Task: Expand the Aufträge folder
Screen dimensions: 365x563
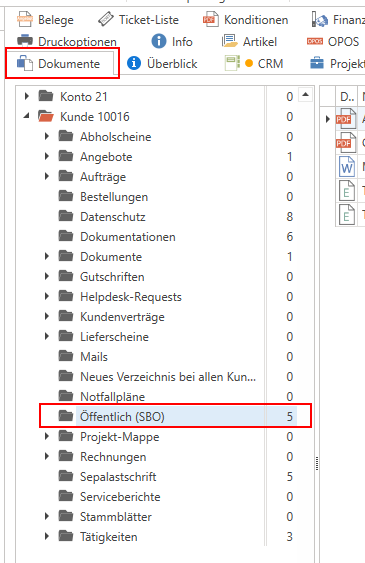Action: pyautogui.click(x=47, y=176)
